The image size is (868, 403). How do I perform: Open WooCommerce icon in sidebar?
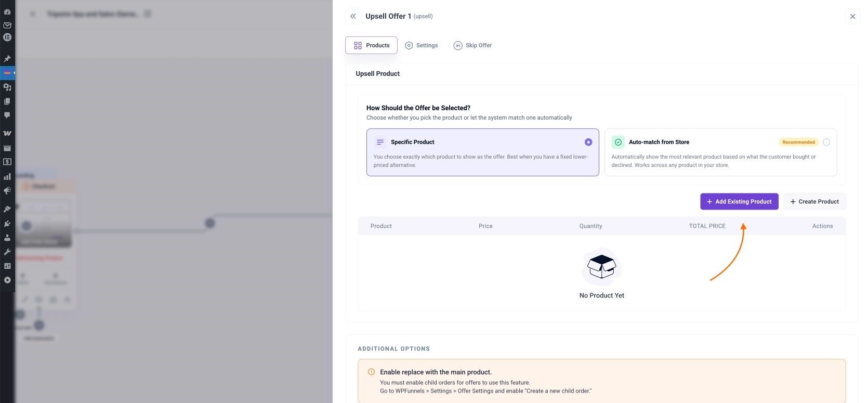(7, 134)
